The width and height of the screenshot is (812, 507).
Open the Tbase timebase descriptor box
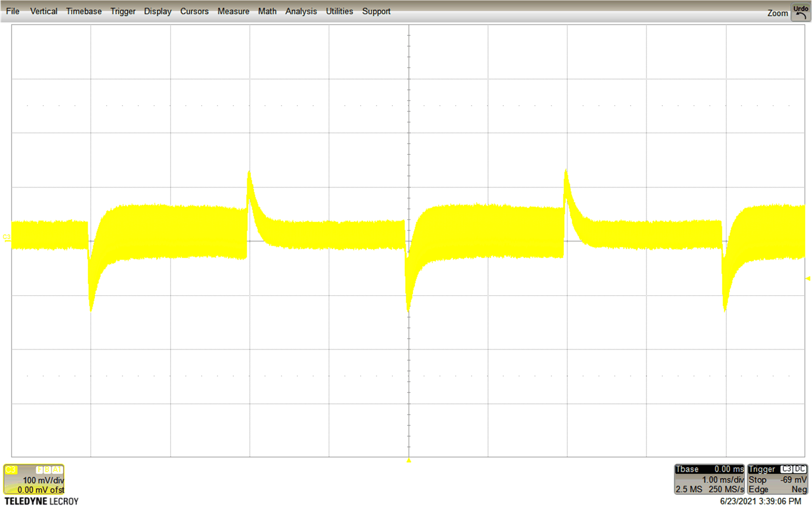coord(709,479)
